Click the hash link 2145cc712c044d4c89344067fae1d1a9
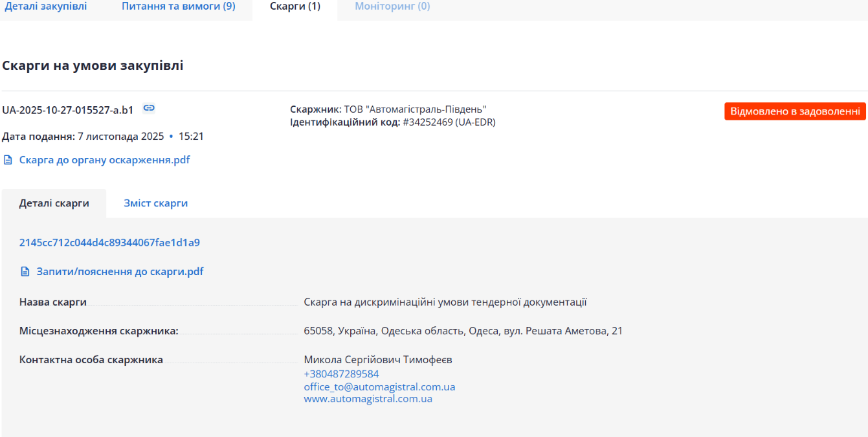This screenshot has width=868, height=437. pos(109,243)
